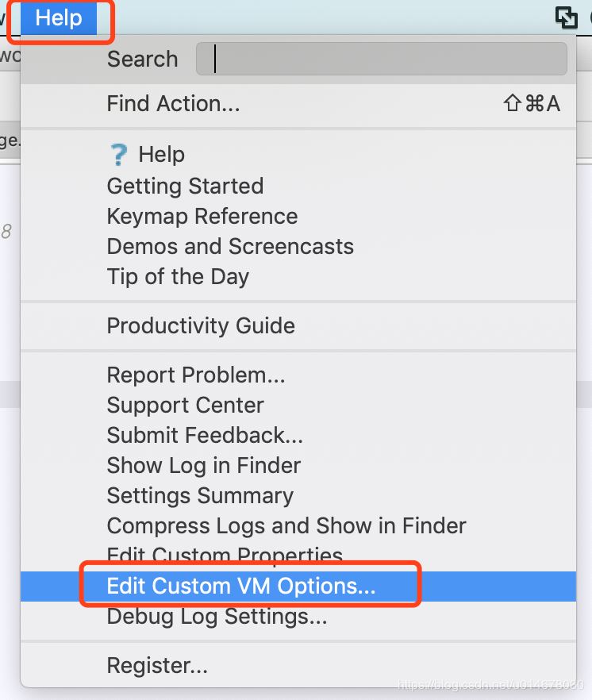Click the Help menu in the menu bar

(59, 17)
